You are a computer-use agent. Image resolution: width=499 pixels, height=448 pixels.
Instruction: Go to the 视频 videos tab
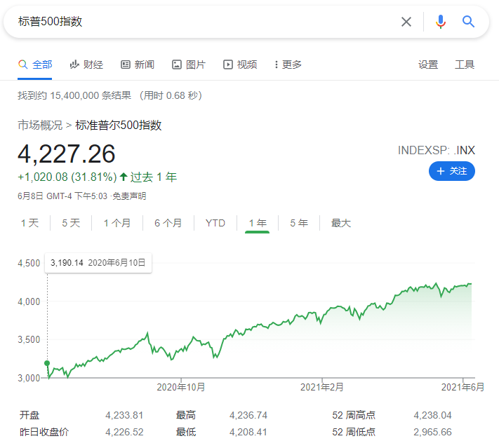click(240, 65)
